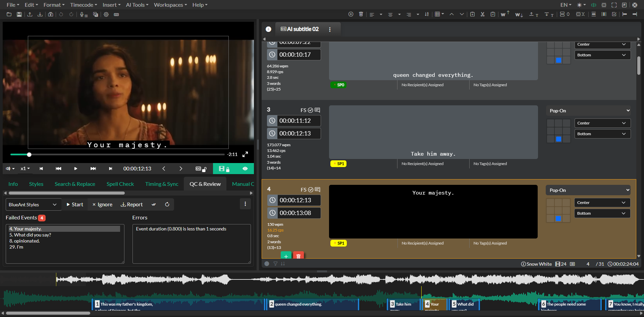Open the File menu
This screenshot has height=317, width=644.
click(13, 5)
